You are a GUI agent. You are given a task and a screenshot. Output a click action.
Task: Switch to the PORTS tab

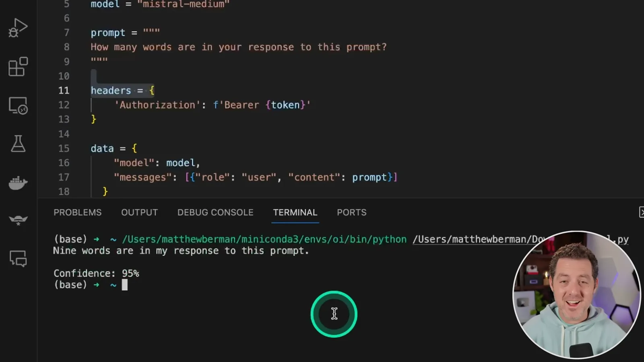coord(351,212)
